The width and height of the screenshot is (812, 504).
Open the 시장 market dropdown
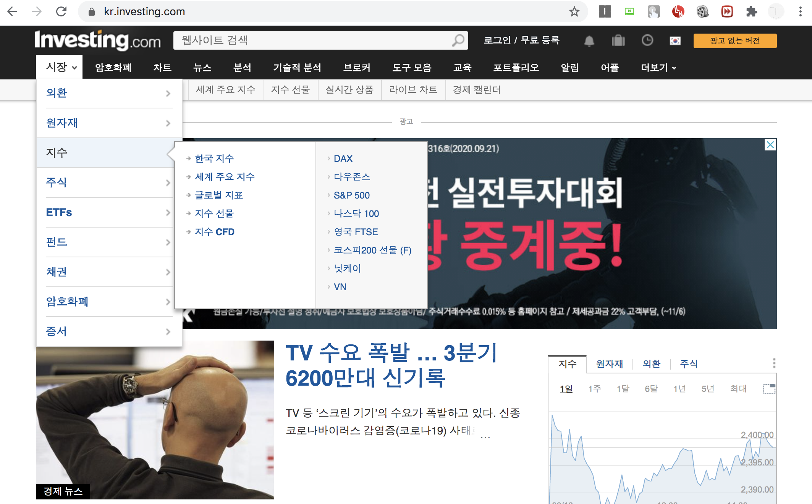(61, 68)
